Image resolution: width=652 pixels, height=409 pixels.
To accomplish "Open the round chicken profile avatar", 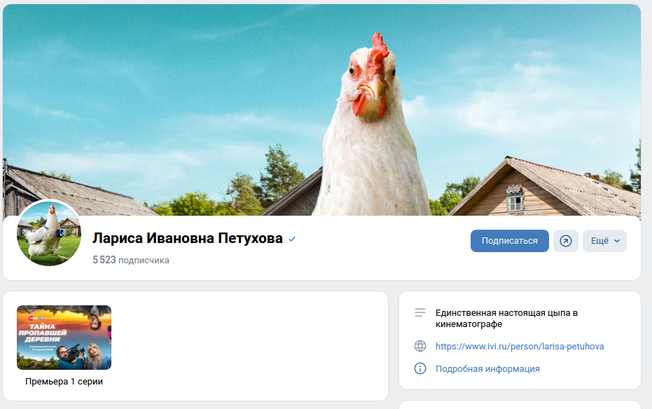I will [49, 234].
